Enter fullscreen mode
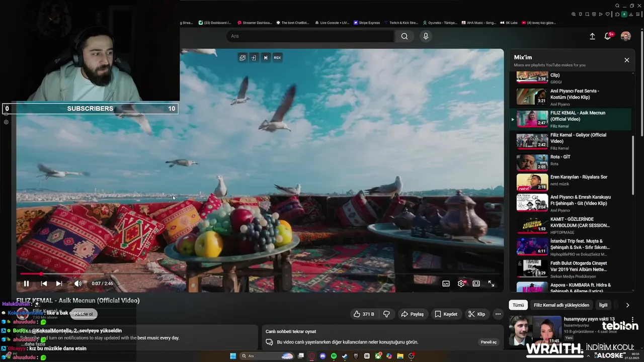 coord(491,284)
